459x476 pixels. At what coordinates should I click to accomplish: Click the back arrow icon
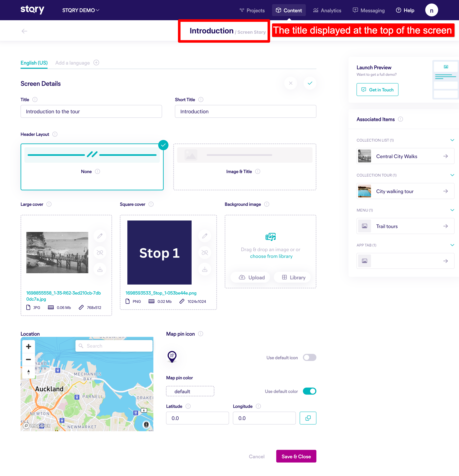(x=24, y=31)
